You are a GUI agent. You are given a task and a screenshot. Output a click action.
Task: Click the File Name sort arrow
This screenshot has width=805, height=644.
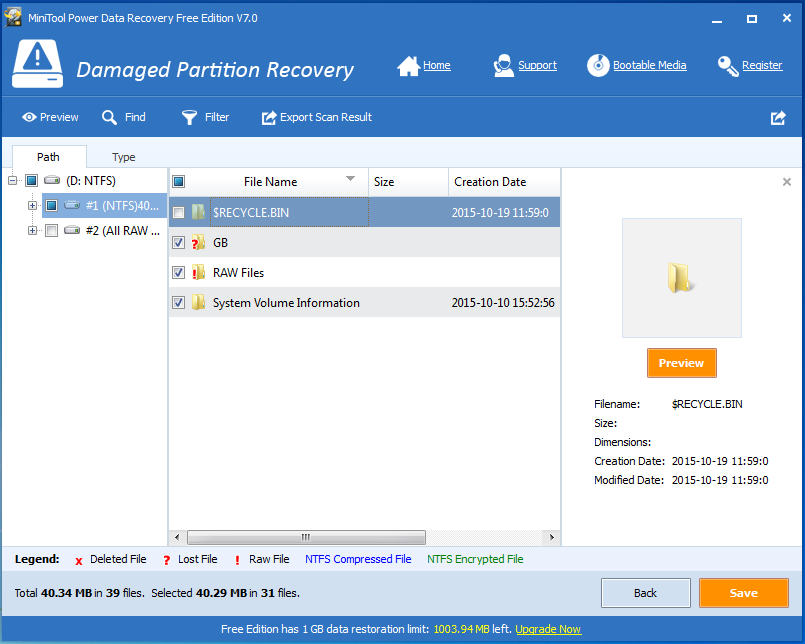351,179
